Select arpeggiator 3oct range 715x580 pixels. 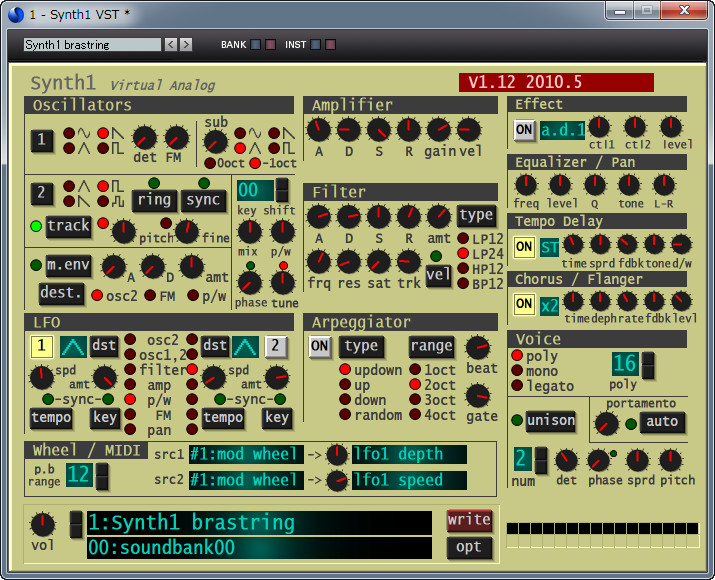(x=415, y=399)
